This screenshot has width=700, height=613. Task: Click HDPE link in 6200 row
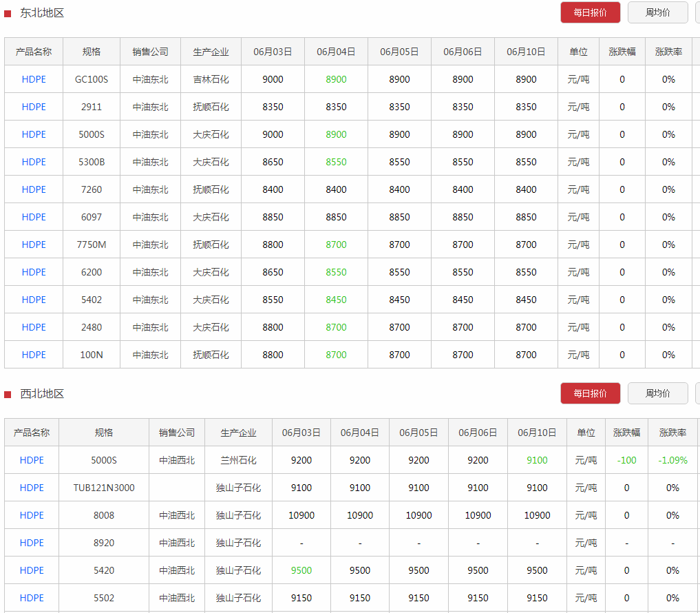tap(34, 272)
